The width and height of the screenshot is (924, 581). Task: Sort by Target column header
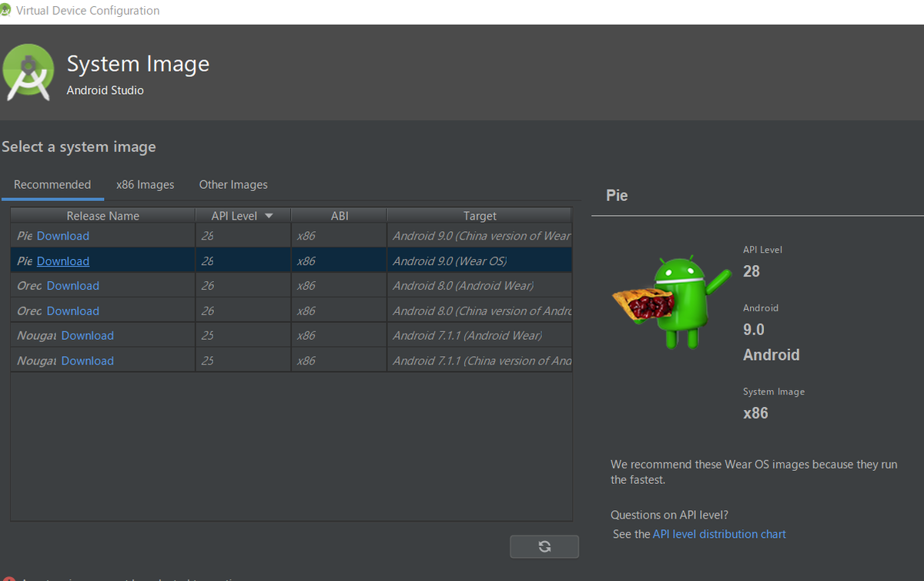(480, 216)
